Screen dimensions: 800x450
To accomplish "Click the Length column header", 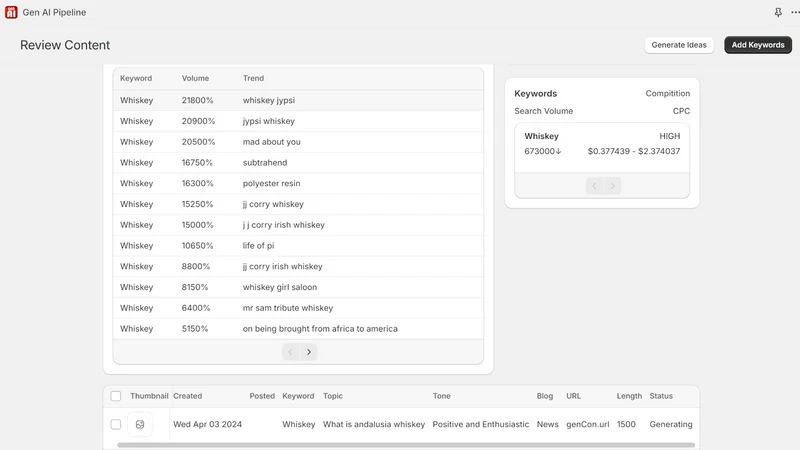I will tap(629, 396).
